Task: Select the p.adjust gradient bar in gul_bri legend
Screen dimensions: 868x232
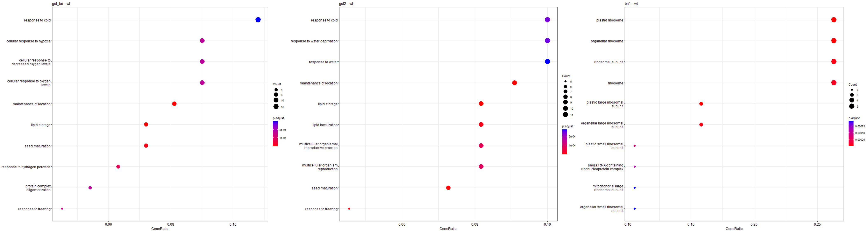Action: (x=275, y=133)
